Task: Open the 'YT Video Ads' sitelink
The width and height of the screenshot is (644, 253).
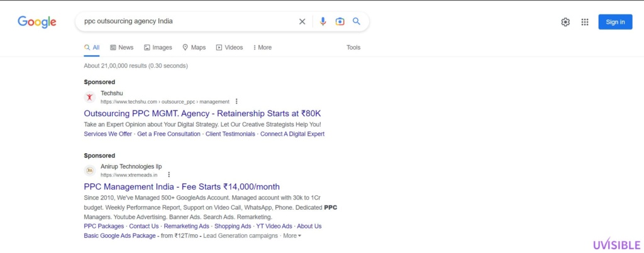Action: click(x=274, y=227)
